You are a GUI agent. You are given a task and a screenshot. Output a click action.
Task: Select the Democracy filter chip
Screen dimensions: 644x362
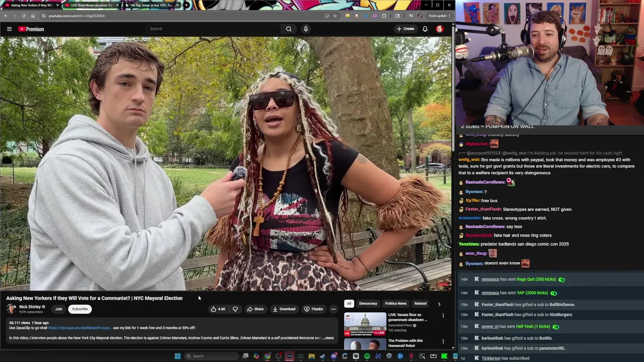[x=368, y=304]
